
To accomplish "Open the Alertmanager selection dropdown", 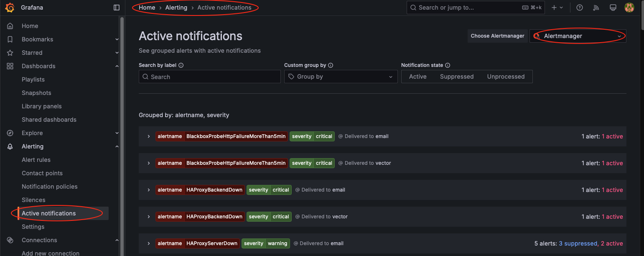I will pos(578,36).
